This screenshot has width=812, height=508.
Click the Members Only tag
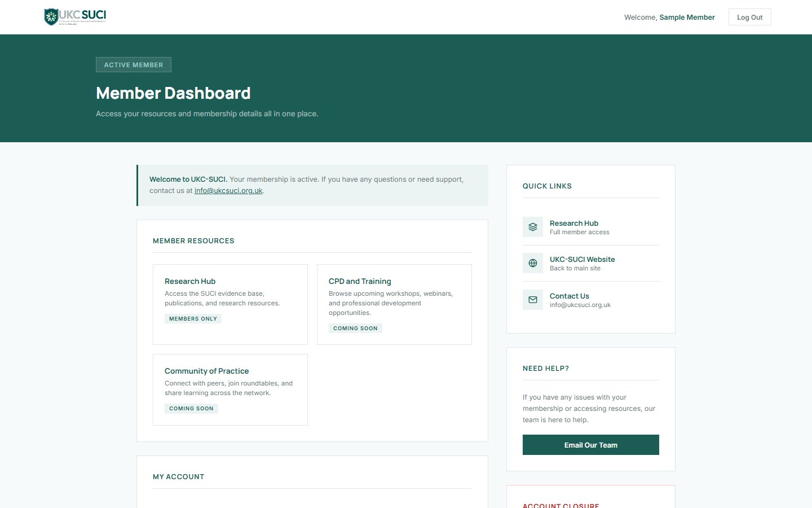pyautogui.click(x=193, y=319)
